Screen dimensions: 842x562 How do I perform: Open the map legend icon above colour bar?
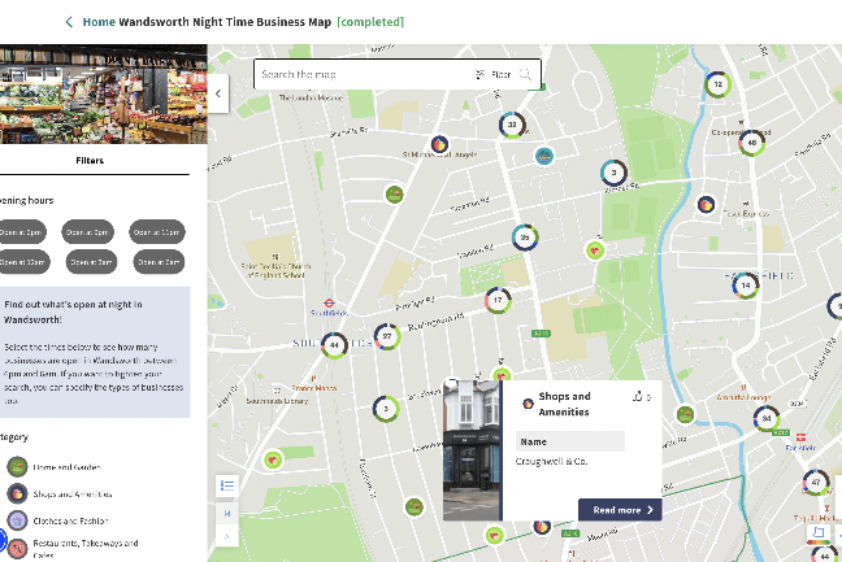tap(818, 532)
